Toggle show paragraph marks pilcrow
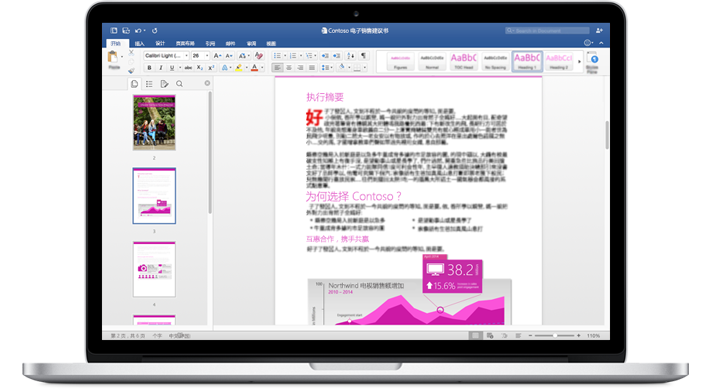Image resolution: width=713 pixels, height=389 pixels. 363,56
